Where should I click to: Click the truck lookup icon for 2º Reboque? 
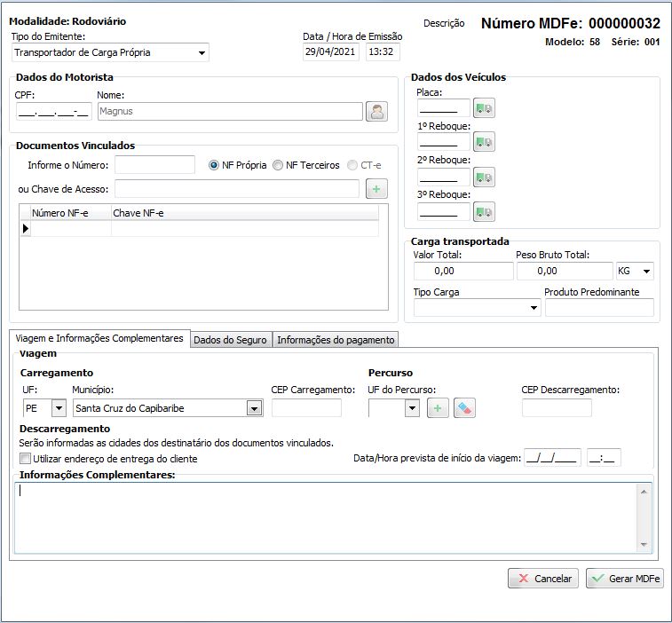484,177
